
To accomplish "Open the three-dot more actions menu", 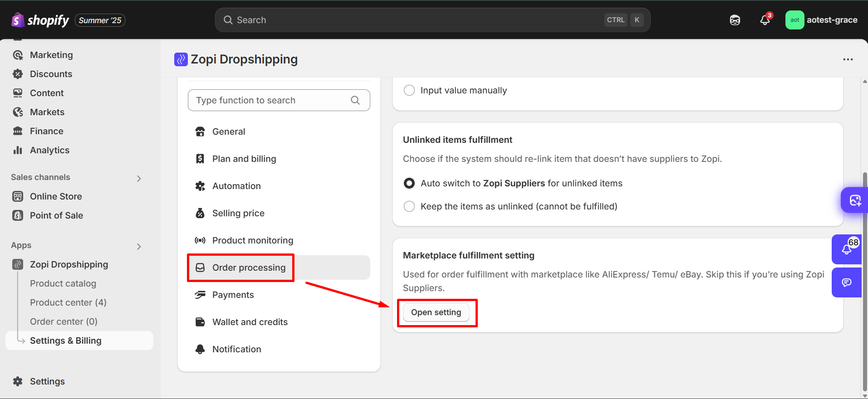I will point(848,59).
